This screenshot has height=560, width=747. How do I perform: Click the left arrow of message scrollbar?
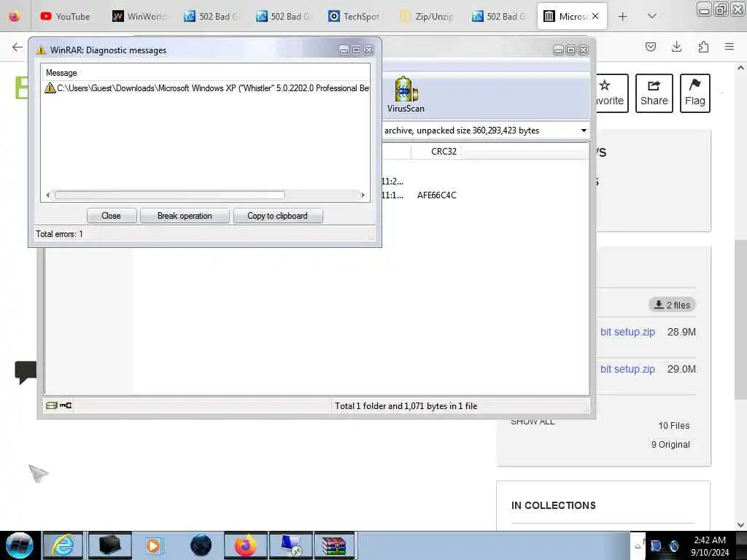[47, 195]
